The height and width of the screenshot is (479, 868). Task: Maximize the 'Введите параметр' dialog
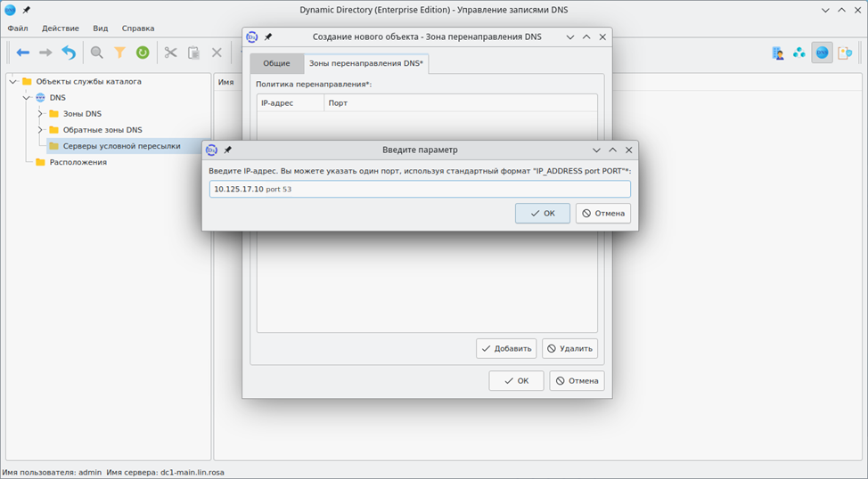tap(613, 150)
